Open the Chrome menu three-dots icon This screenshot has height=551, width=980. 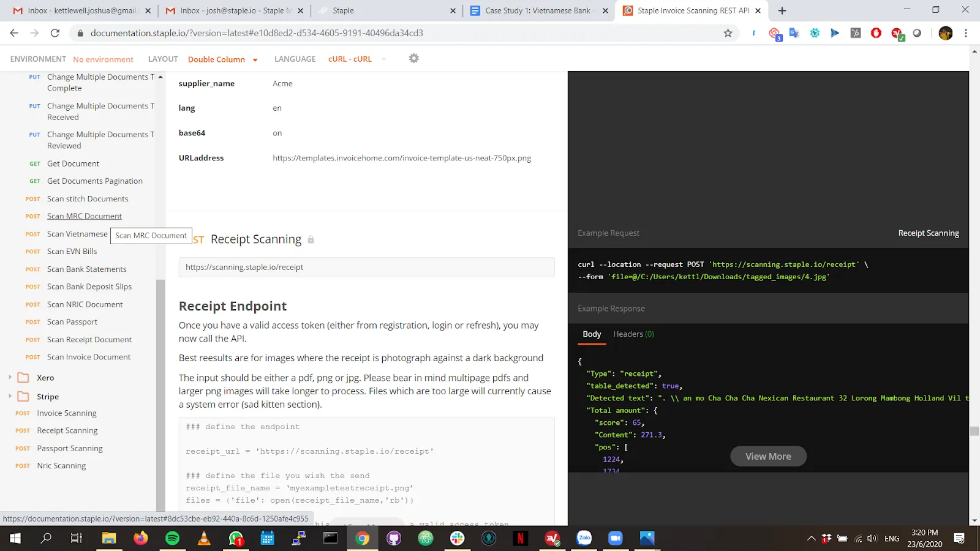tap(966, 33)
